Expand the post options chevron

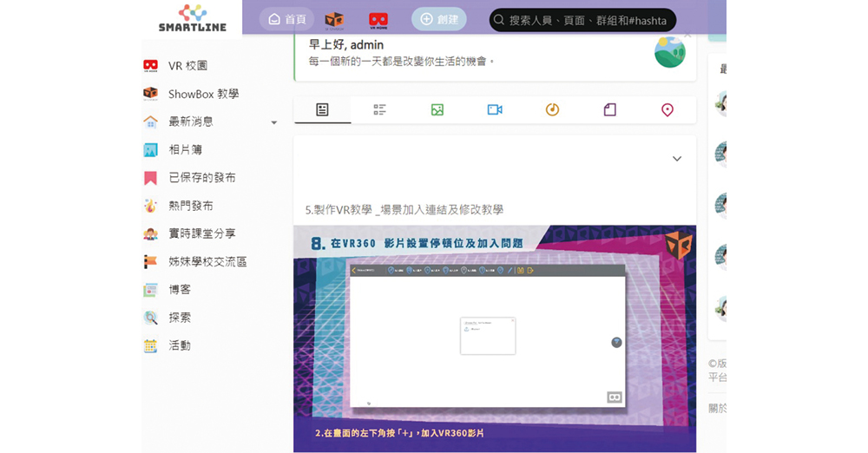677,159
